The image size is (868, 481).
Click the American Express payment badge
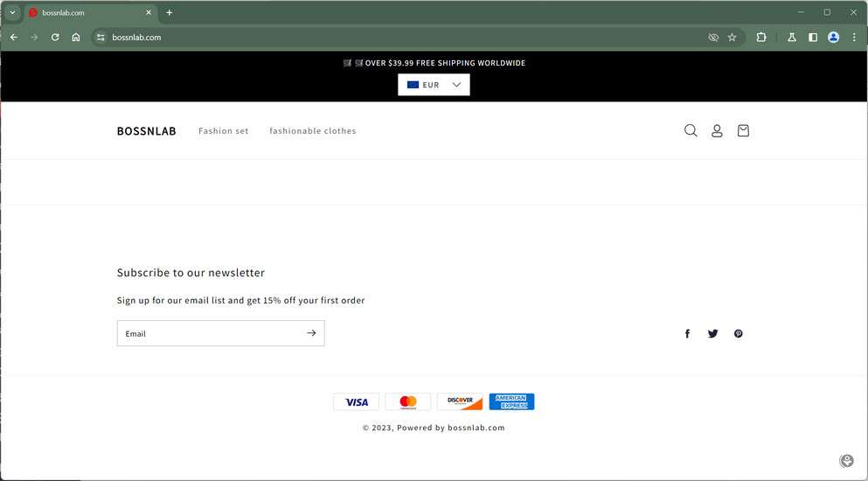[x=511, y=401]
